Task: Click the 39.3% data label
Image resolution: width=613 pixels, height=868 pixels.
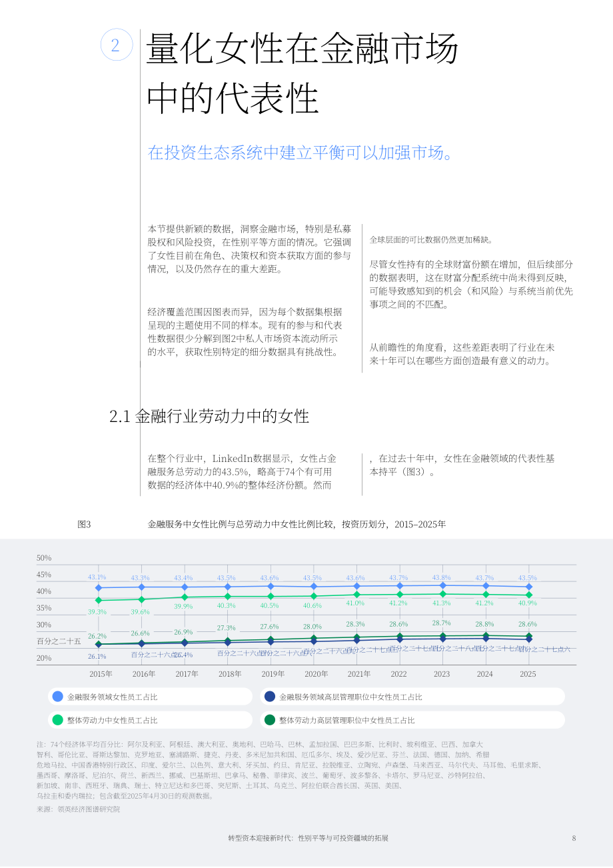Action: pos(97,612)
